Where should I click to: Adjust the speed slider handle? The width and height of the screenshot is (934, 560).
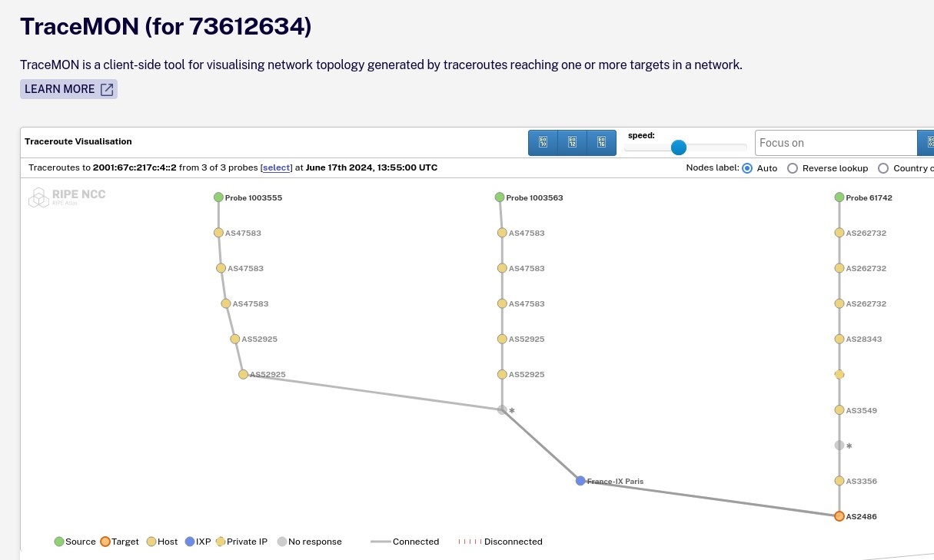(678, 147)
